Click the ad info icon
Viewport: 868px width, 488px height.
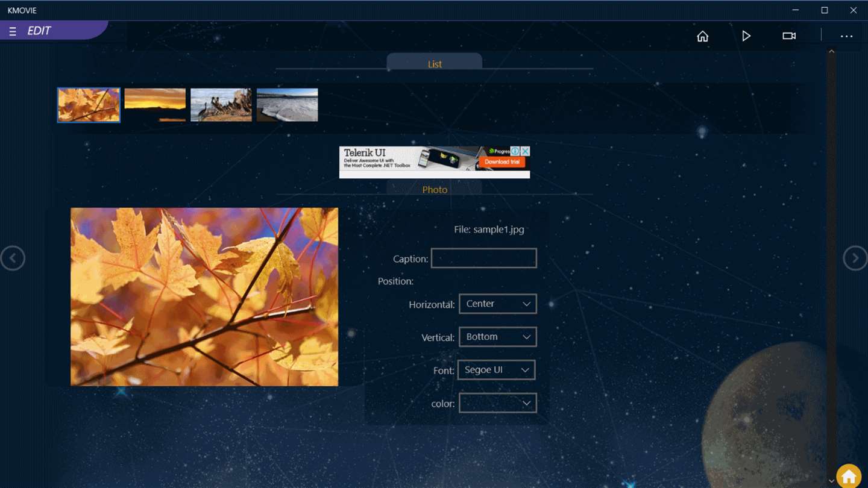point(515,151)
